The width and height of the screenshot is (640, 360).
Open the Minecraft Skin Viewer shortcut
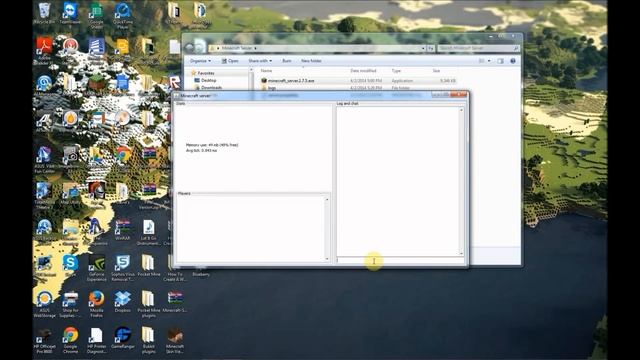(x=175, y=340)
